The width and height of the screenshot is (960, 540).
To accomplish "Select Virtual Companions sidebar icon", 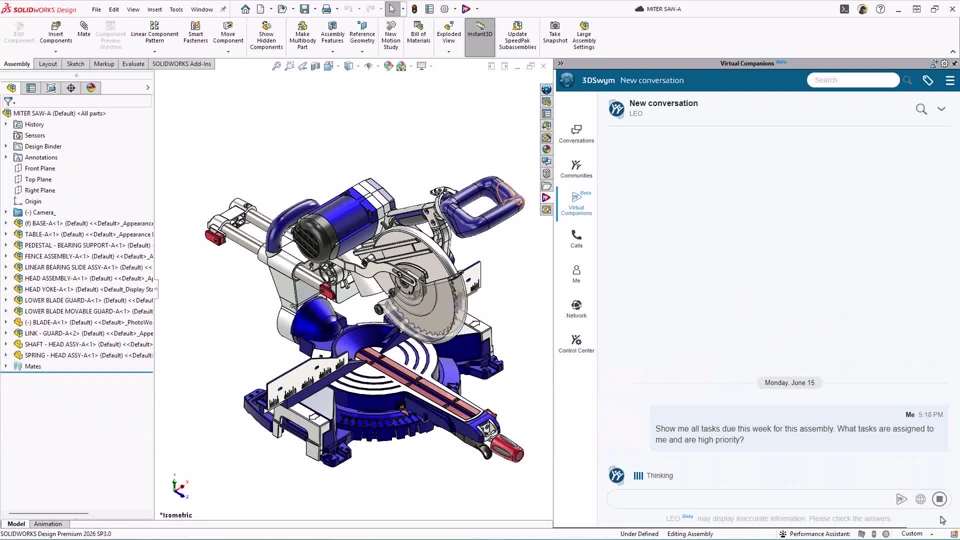I will point(576,203).
